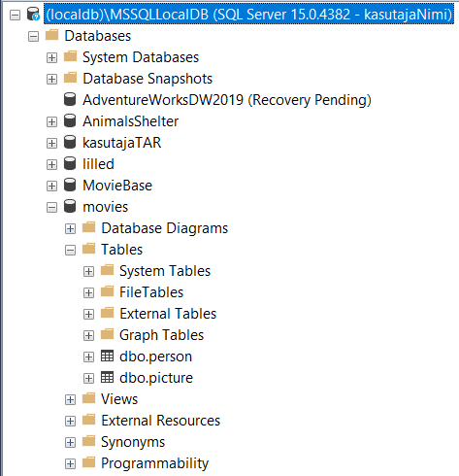Click the table grid icon beside dbo.picture
459x476 pixels.
pyautogui.click(x=107, y=378)
